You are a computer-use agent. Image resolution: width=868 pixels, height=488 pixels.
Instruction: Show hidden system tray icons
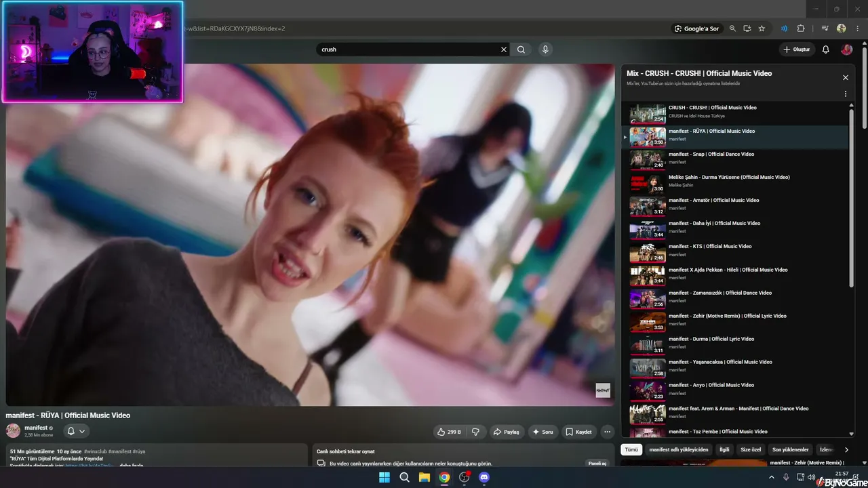(x=771, y=477)
